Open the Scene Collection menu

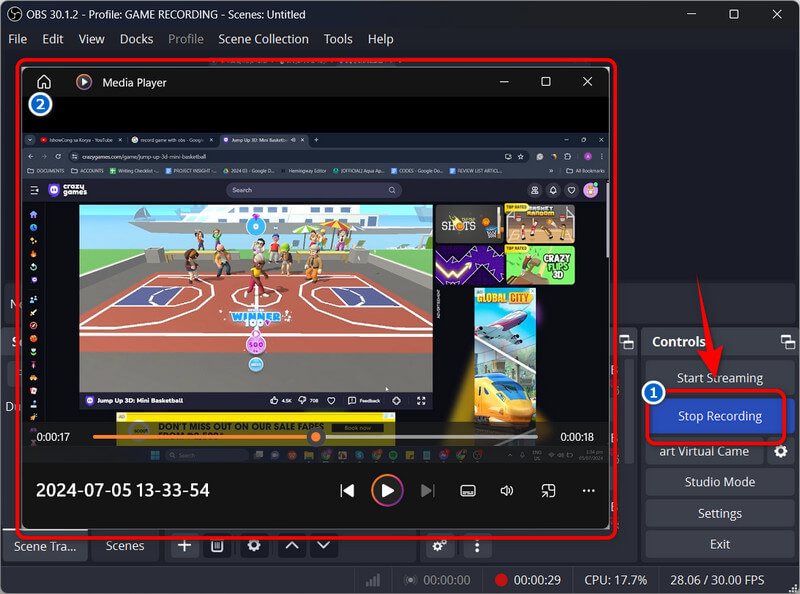(263, 39)
